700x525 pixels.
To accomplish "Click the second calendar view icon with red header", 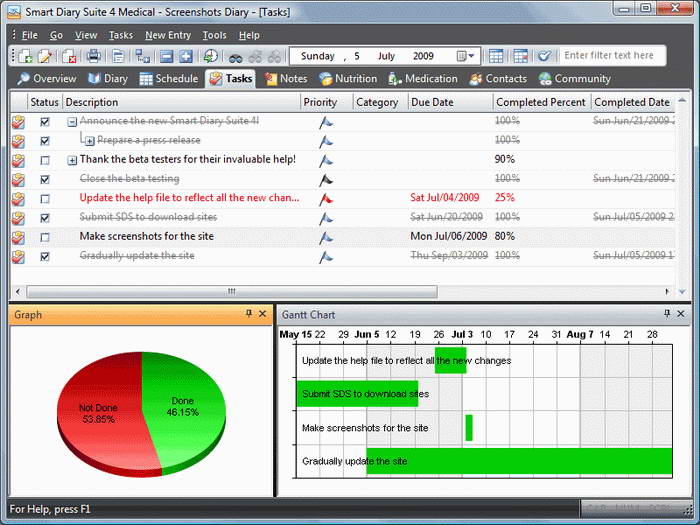I will 521,56.
